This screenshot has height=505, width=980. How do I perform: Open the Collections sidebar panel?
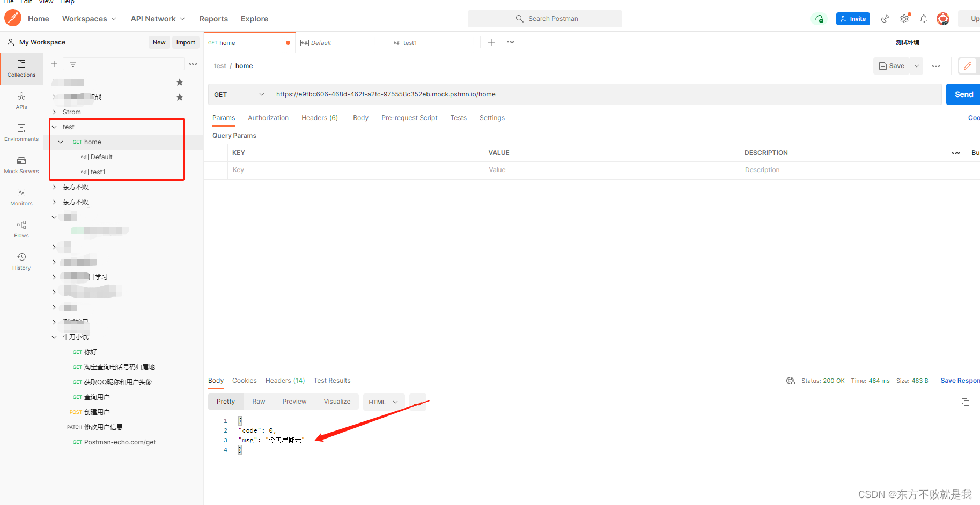point(21,69)
